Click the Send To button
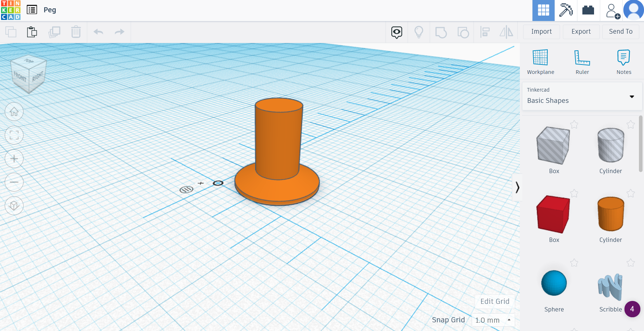The width and height of the screenshot is (644, 331). click(620, 32)
